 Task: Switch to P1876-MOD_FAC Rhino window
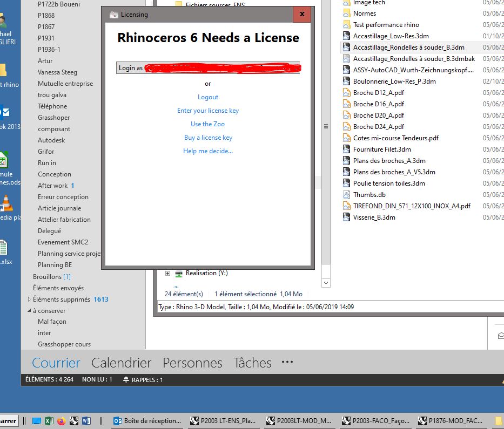pyautogui.click(x=451, y=421)
